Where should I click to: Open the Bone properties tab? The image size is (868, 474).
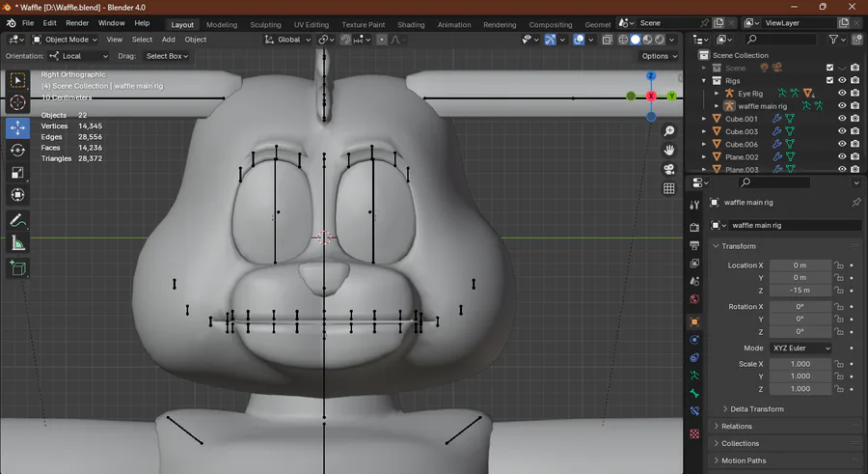(x=694, y=393)
